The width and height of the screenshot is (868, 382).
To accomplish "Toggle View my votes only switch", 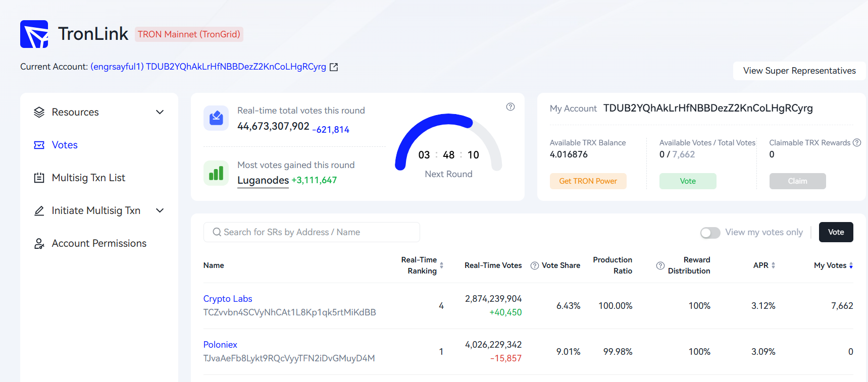I will click(710, 233).
